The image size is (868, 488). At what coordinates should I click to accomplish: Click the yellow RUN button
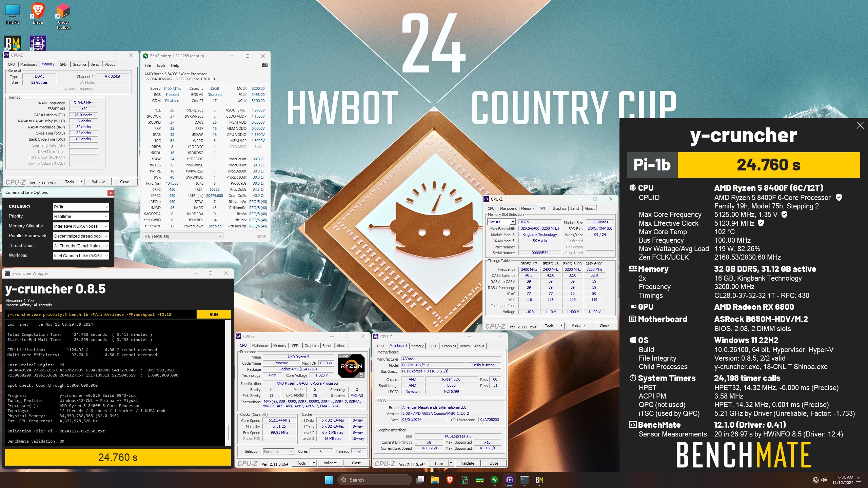point(214,315)
